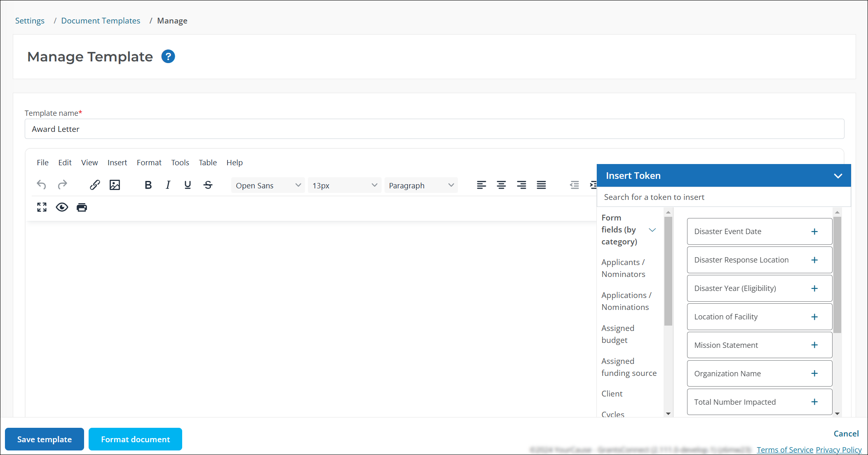Screen dimensions: 868x455
Task: Select the Format menu item
Action: [148, 162]
